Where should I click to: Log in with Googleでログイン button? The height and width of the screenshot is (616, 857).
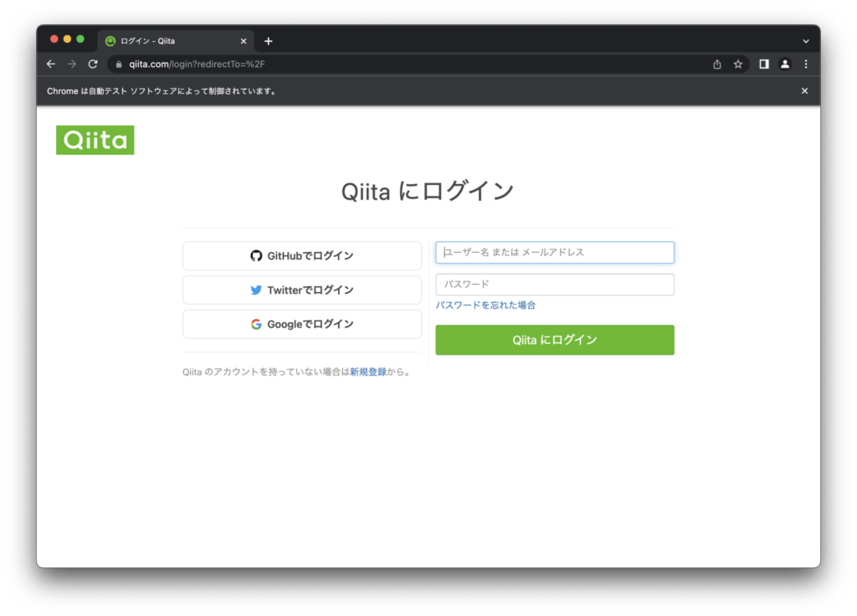[x=302, y=324]
